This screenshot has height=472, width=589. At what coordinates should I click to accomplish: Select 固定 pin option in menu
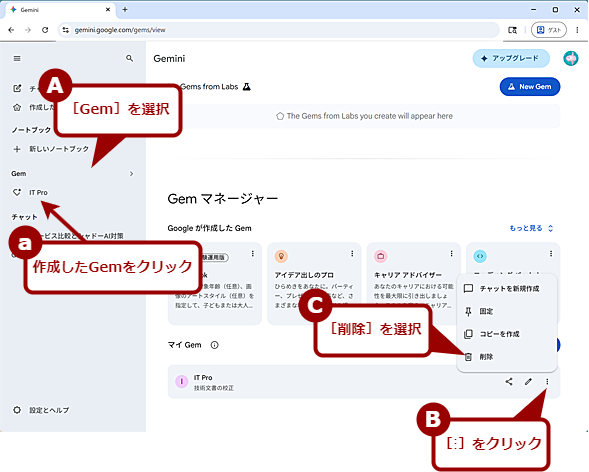click(507, 311)
